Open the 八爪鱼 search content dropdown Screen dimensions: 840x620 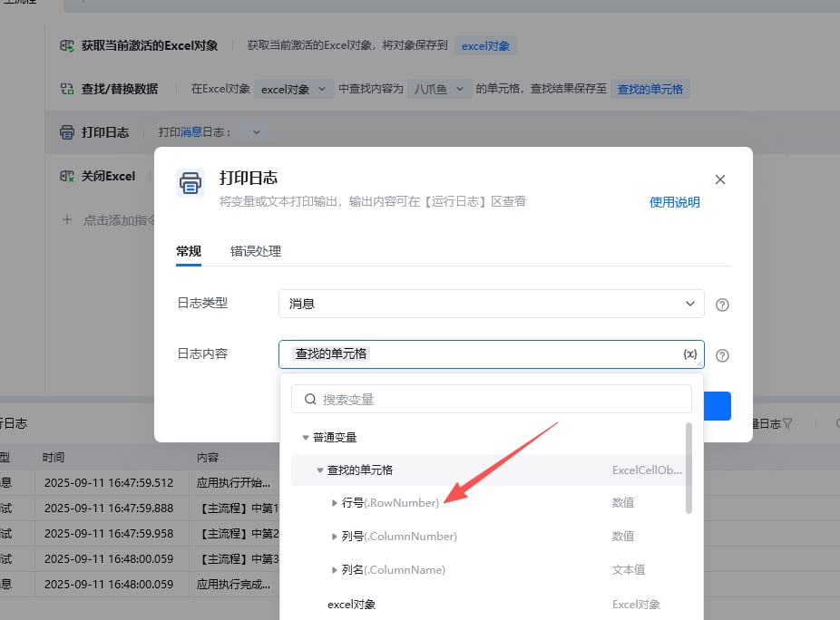coord(439,90)
